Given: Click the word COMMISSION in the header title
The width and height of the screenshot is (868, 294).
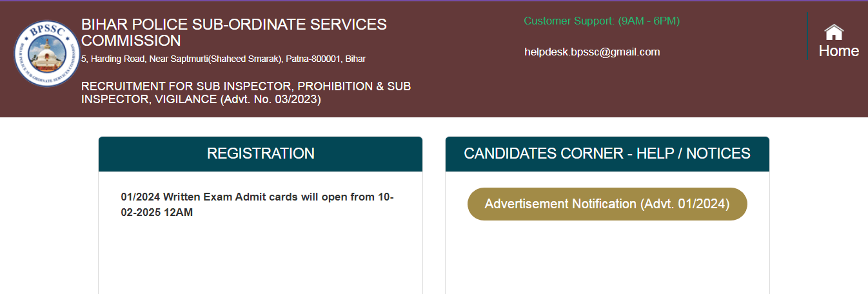Looking at the screenshot, I should tap(131, 41).
